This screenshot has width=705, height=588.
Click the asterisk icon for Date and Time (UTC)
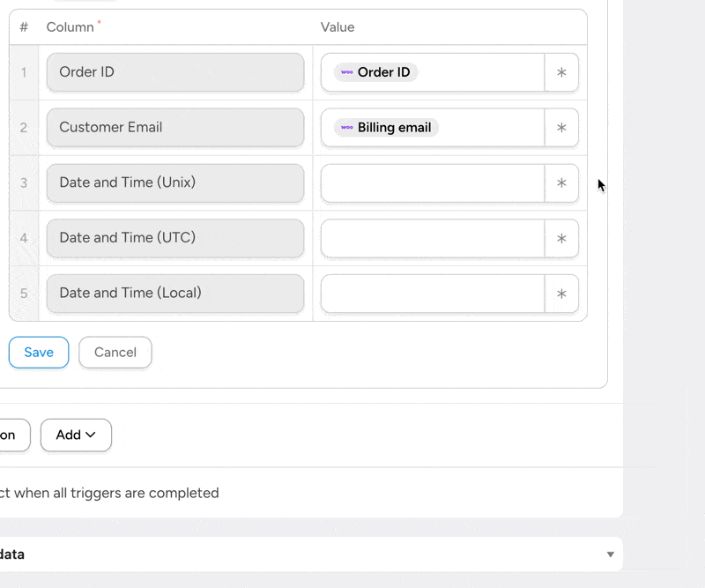(x=561, y=238)
